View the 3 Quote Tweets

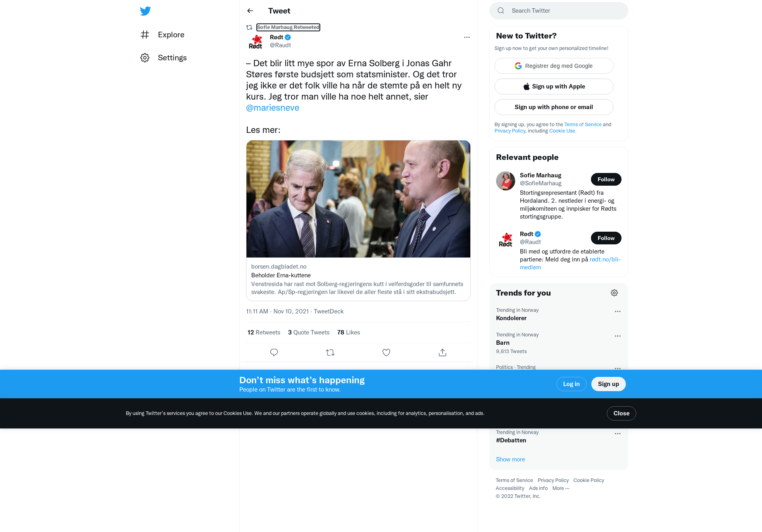pos(309,332)
